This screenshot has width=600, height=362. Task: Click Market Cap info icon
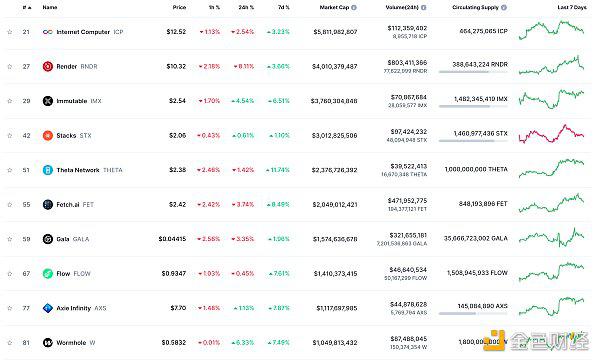click(354, 7)
